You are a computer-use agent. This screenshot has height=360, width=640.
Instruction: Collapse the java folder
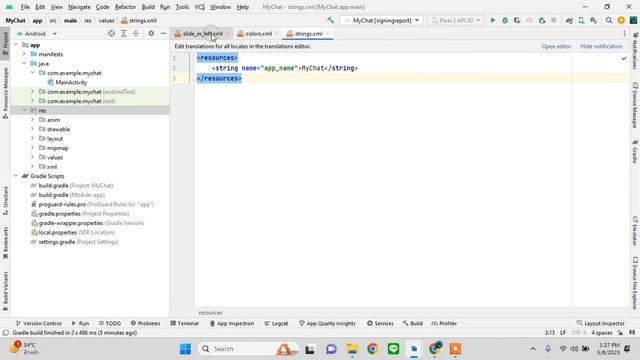click(24, 63)
